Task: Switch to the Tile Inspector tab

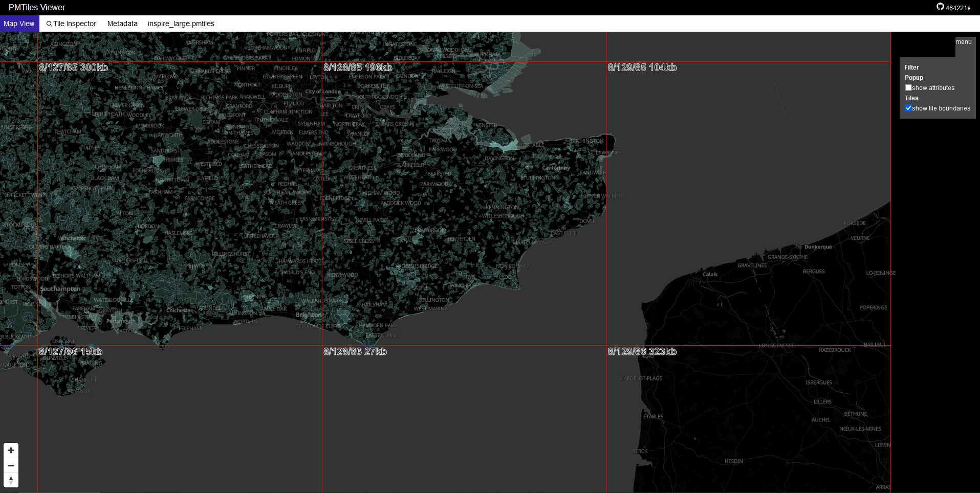Action: click(71, 24)
